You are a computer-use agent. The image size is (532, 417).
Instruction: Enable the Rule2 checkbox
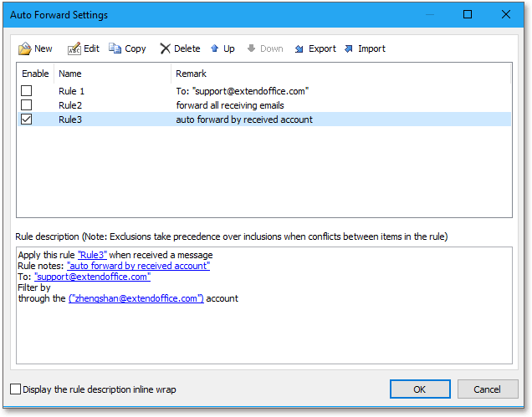pos(27,105)
